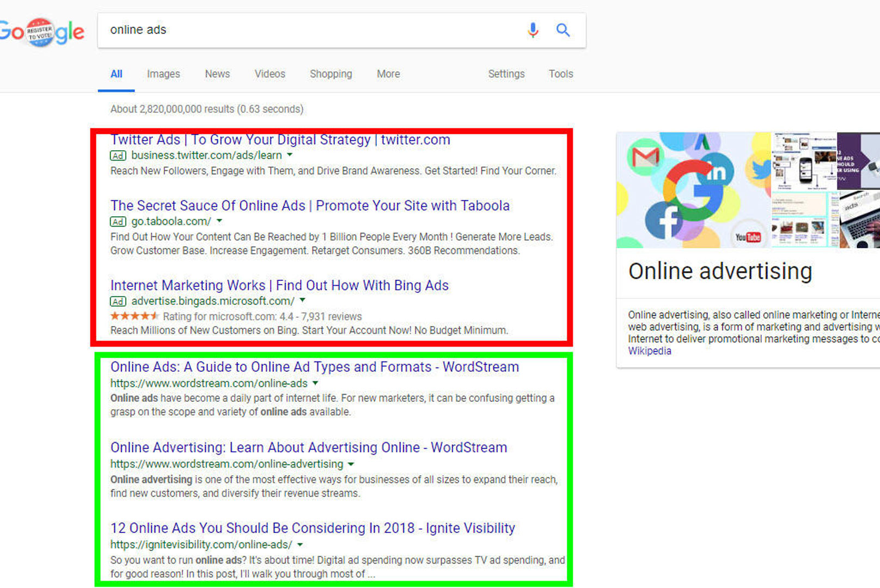Expand dropdown next to ignitevisibility.com/online-ads URL
880x588 pixels.
300,544
